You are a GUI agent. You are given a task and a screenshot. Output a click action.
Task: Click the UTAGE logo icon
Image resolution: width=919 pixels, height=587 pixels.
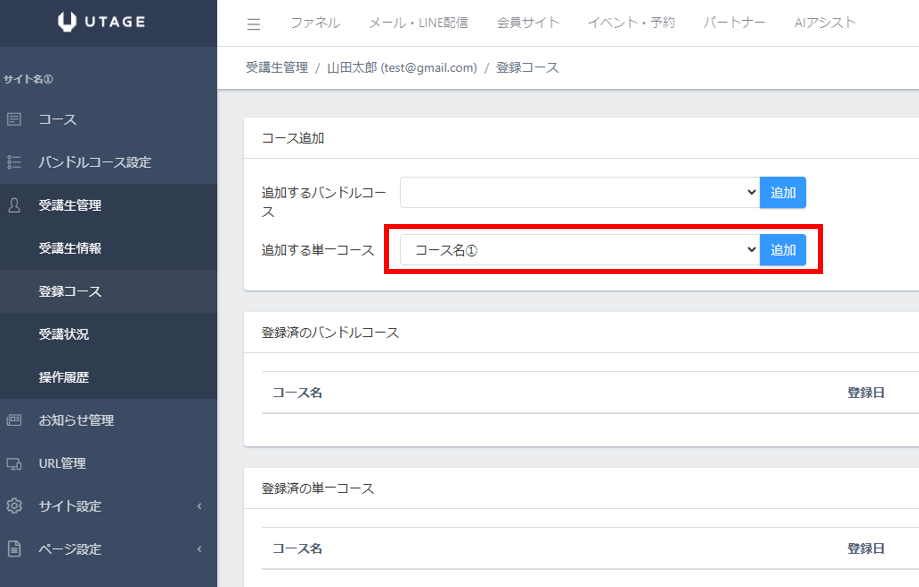tap(68, 22)
